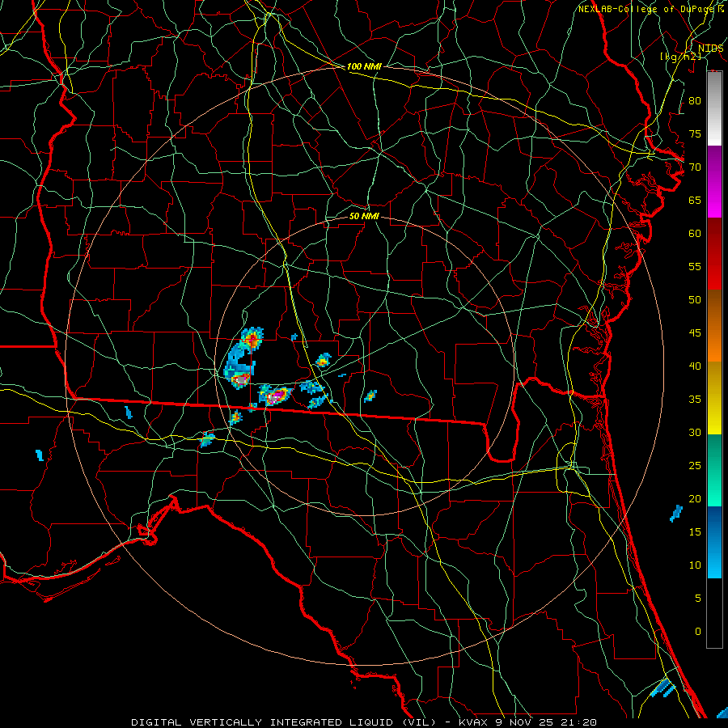Click the blue echo streaks at bottom-right corner
Viewport: 728px width, 728px height.
pos(663,688)
